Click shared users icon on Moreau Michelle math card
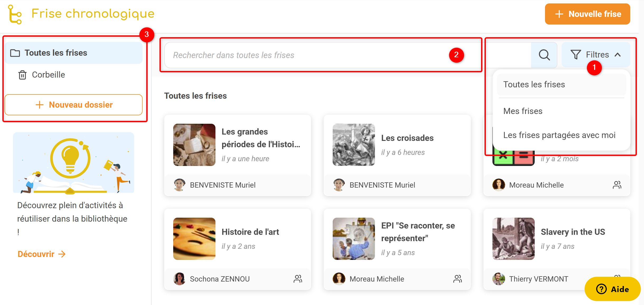Image resolution: width=644 pixels, height=305 pixels. point(617,185)
